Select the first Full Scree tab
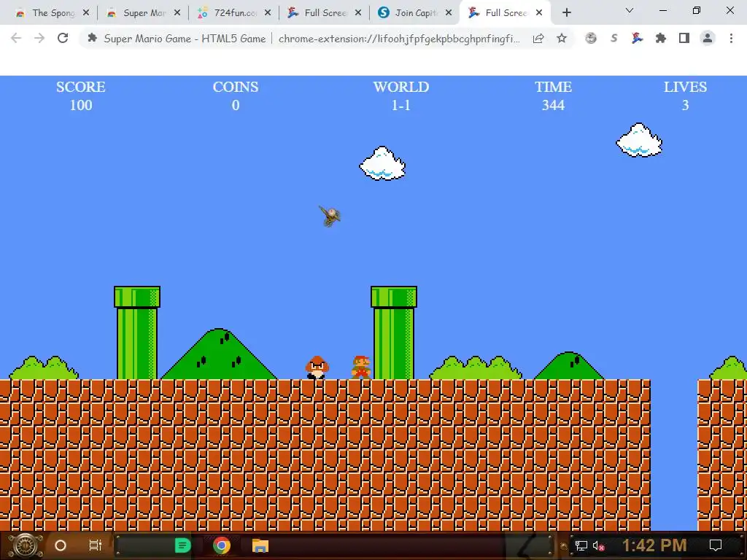 (x=323, y=13)
